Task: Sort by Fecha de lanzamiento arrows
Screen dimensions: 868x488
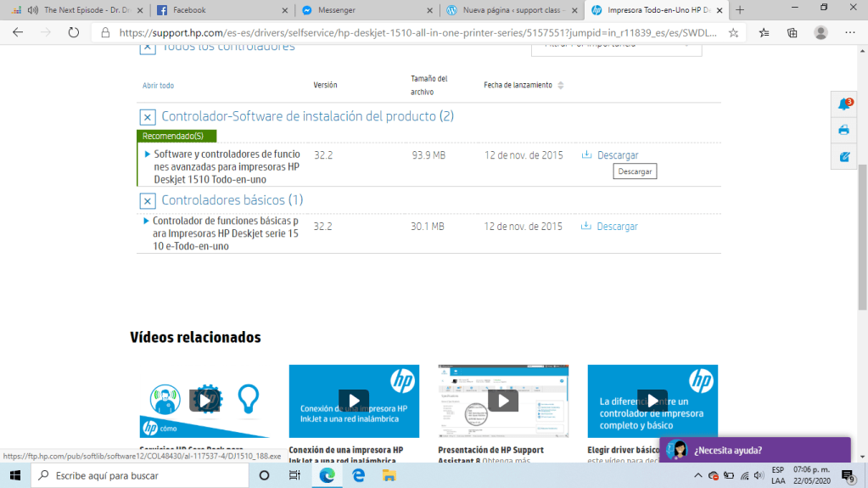Action: point(561,86)
